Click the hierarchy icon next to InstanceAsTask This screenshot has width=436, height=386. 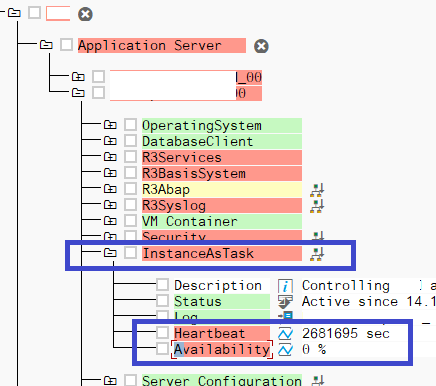click(x=317, y=254)
